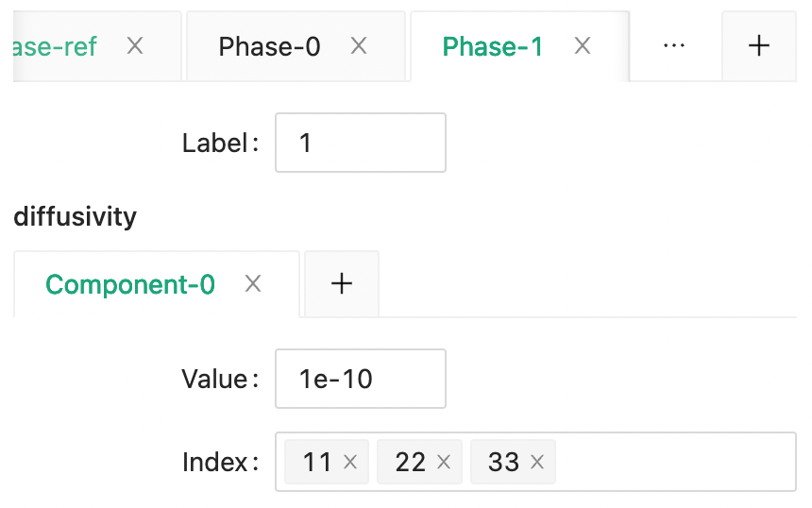The image size is (812, 508).
Task: Remove index tag 22
Action: pos(444,463)
